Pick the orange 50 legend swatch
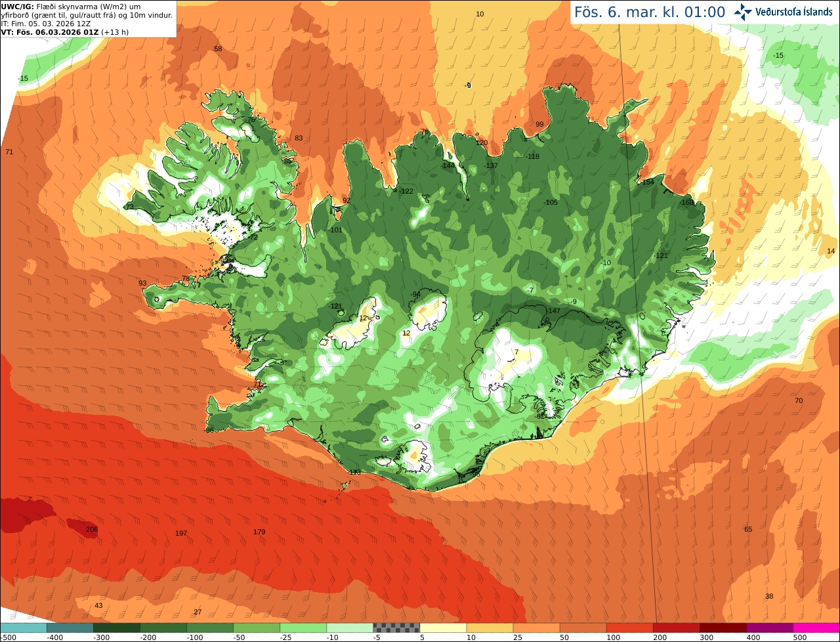 [583, 628]
